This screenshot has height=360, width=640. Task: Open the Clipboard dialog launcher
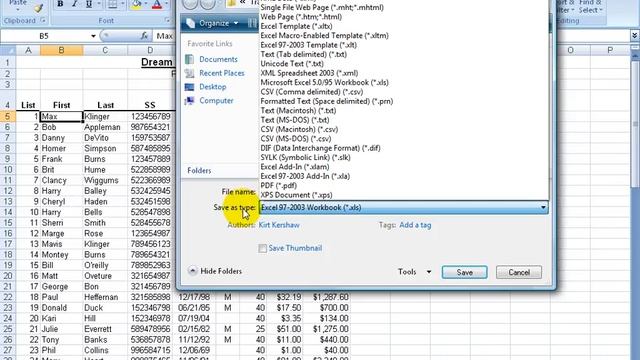tap(43, 20)
